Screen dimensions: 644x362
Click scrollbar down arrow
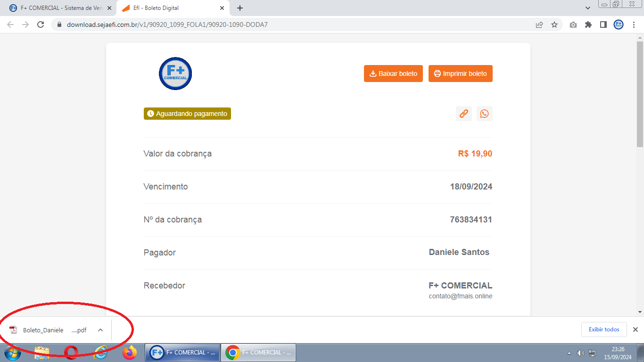pos(640,312)
